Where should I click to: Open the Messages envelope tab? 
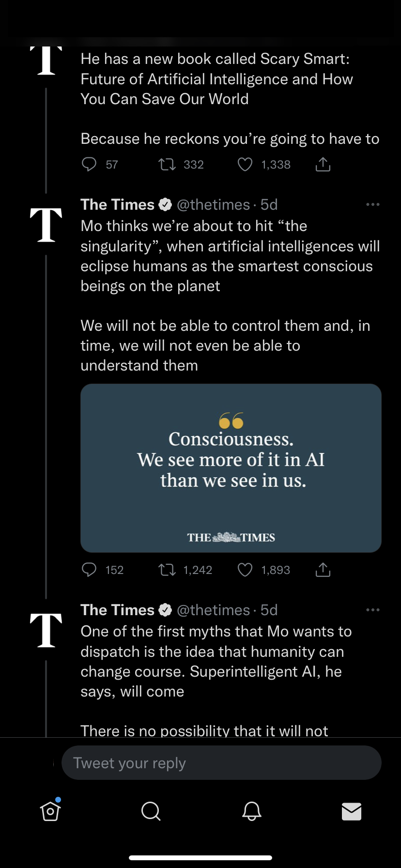[352, 811]
